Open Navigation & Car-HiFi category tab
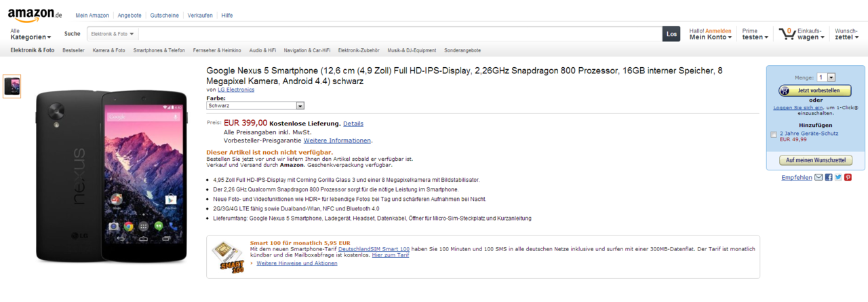This screenshot has height=302, width=868. pos(307,50)
